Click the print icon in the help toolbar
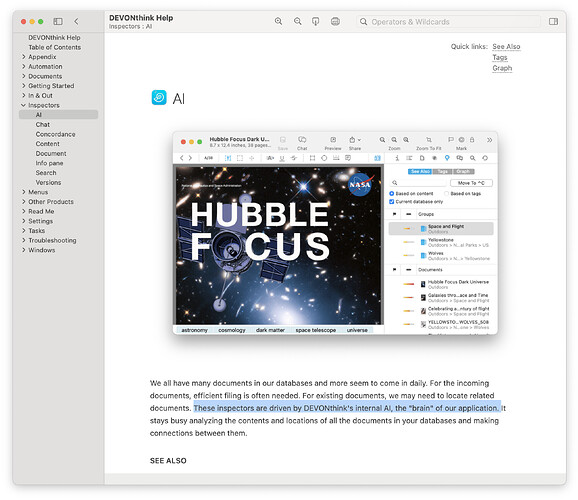Screen dimensions: 578x500 click(335, 21)
